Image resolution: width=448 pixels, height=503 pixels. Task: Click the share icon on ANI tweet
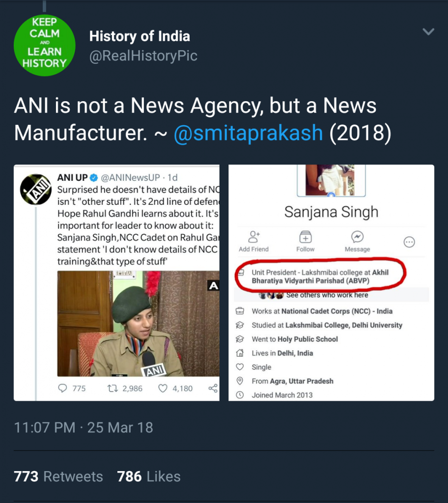pyautogui.click(x=213, y=388)
